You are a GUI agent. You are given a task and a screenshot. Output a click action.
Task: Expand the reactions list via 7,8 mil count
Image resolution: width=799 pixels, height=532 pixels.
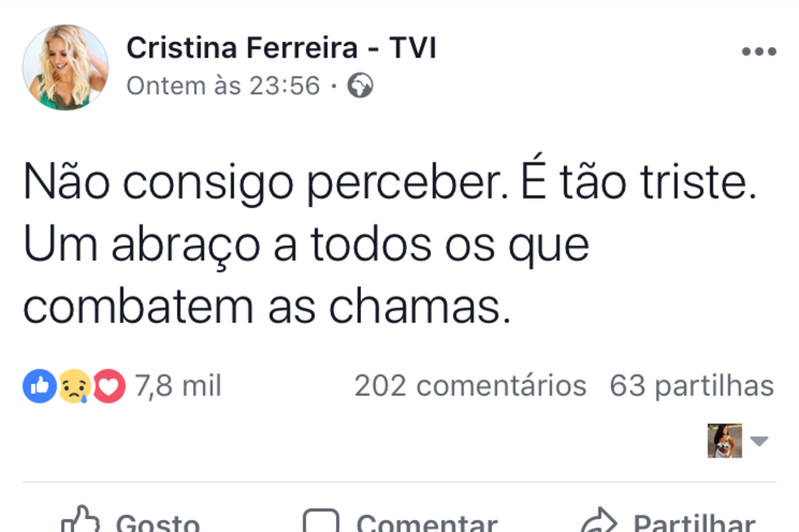(x=179, y=386)
